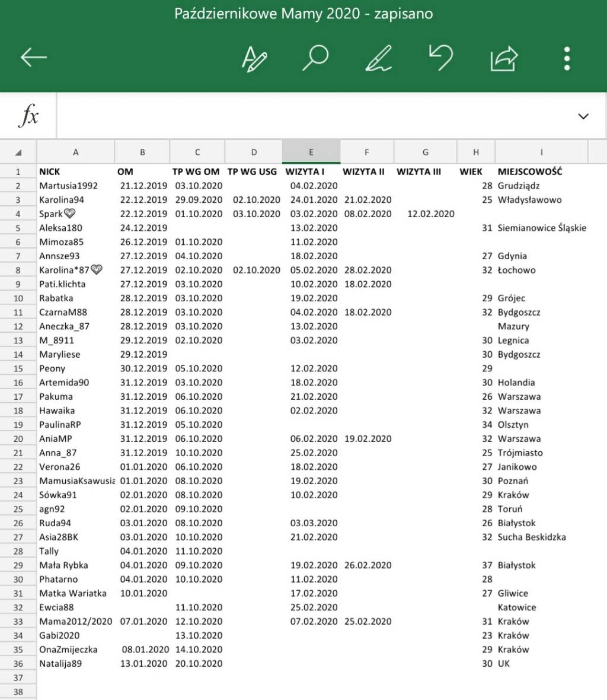Select row 20 header
The height and width of the screenshot is (700, 607).
[18, 439]
